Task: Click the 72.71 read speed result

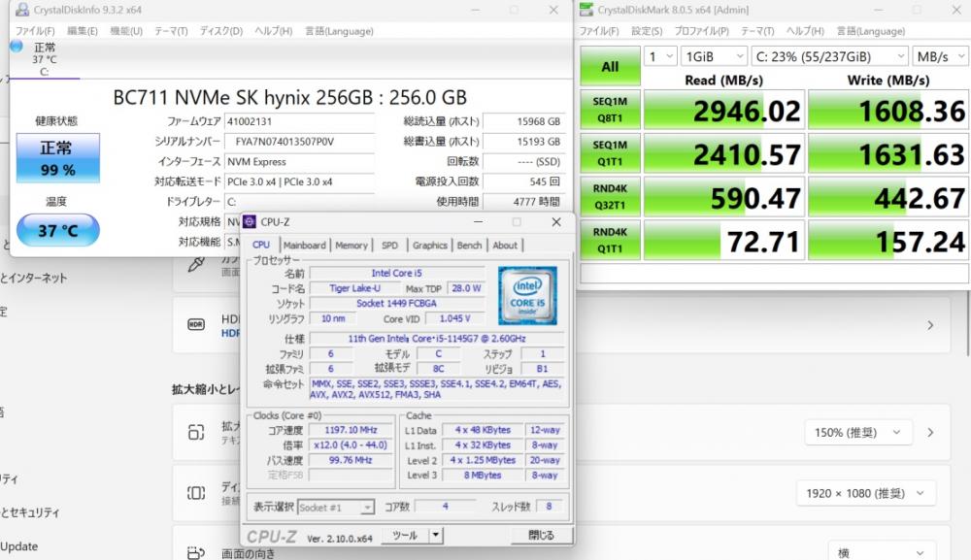Action: tap(724, 240)
